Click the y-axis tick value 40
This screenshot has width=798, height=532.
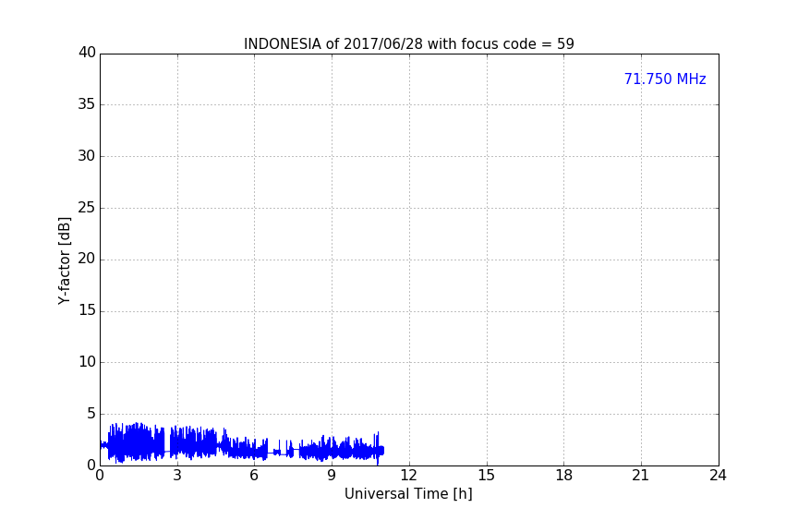point(87,53)
